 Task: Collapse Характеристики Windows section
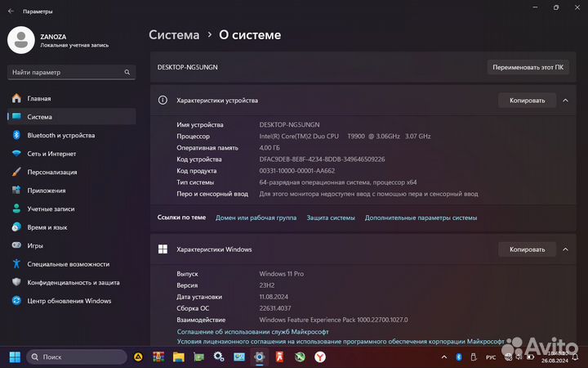tap(565, 249)
